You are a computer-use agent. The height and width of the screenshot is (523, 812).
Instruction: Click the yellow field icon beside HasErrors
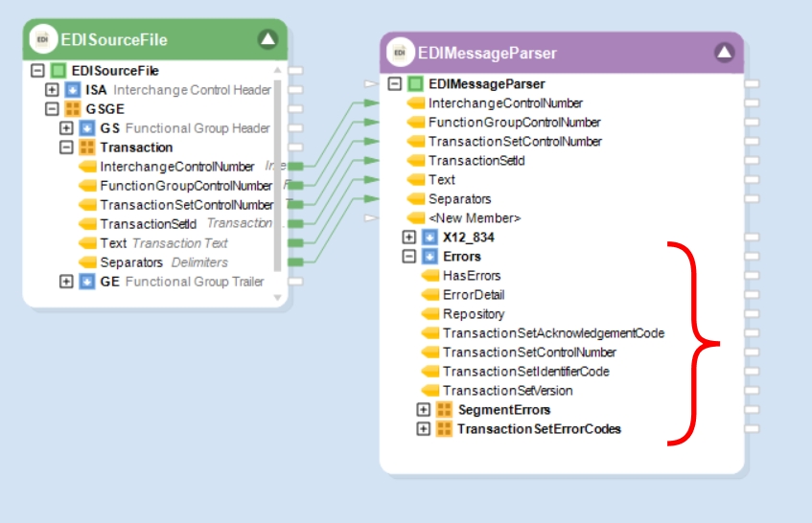(x=429, y=276)
